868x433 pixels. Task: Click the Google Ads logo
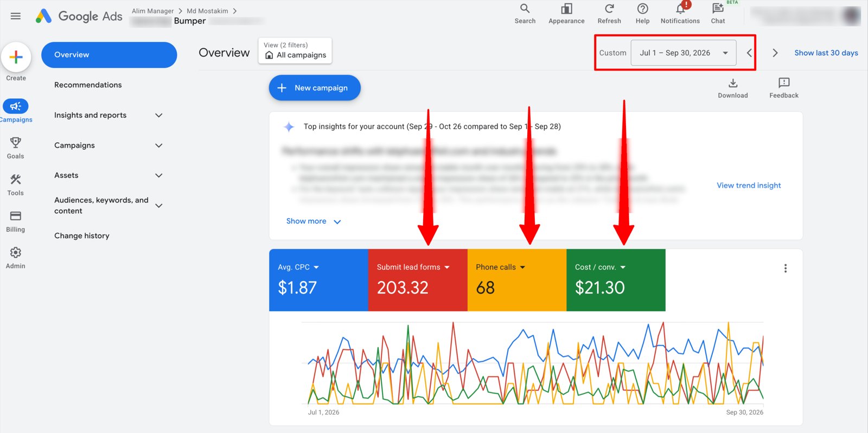pos(79,16)
